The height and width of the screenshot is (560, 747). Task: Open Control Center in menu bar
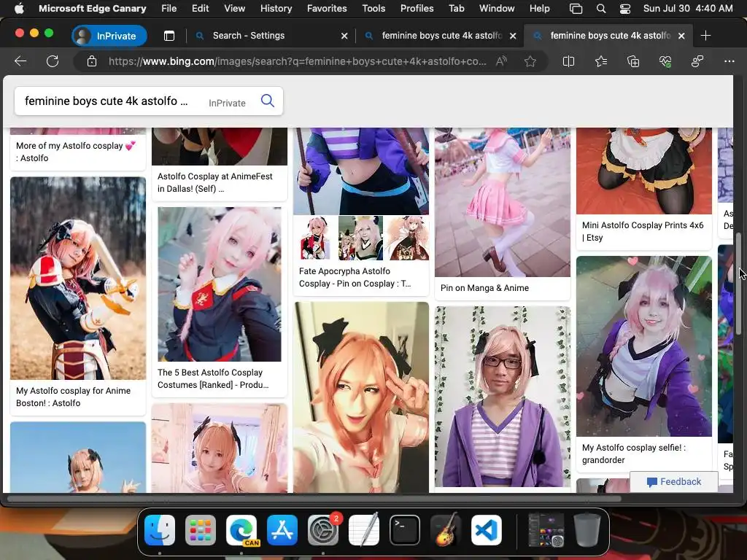coord(625,9)
